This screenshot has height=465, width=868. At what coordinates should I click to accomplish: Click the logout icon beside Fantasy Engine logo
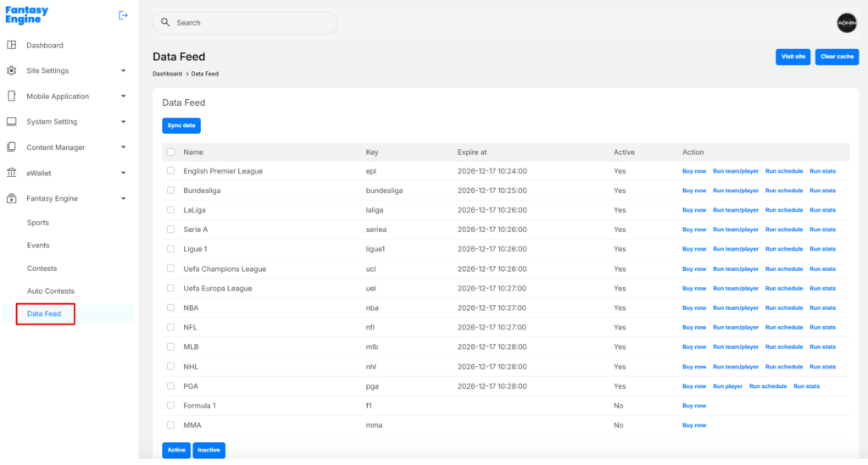pos(123,15)
